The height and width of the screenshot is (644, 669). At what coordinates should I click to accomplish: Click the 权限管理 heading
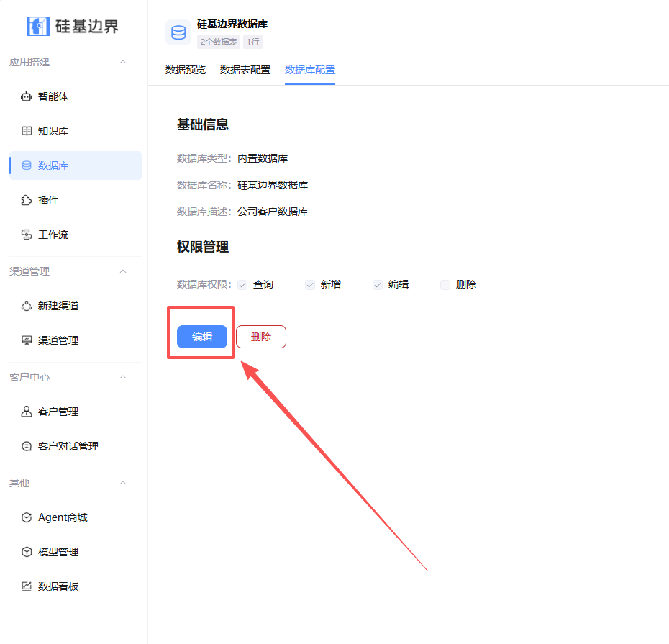click(x=203, y=247)
